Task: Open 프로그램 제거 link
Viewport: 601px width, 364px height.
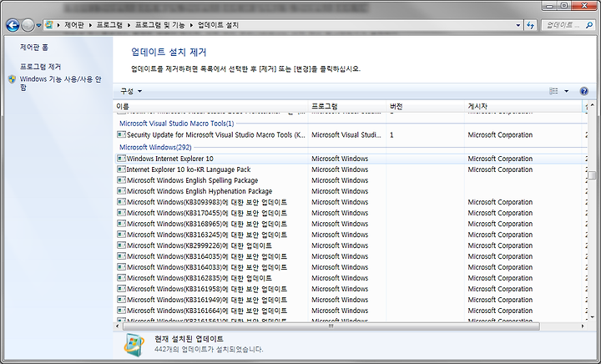Action: [40, 67]
